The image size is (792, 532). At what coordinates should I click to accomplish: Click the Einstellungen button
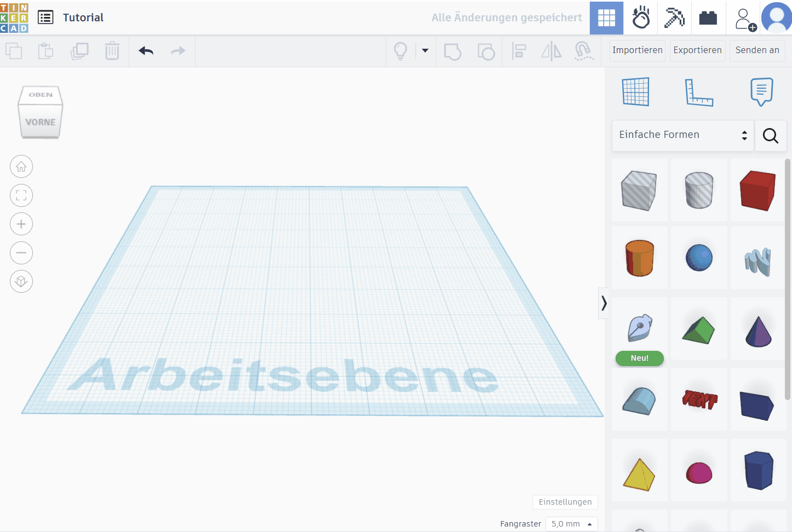(565, 502)
